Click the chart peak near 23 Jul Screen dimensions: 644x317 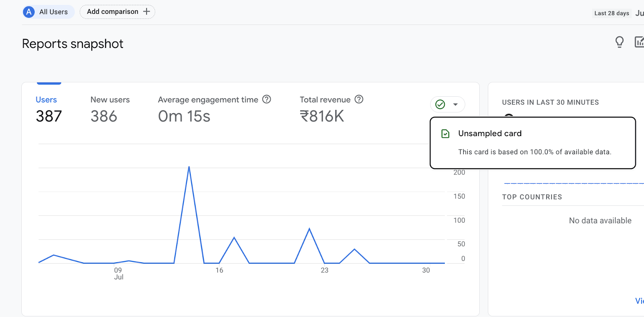pos(310,229)
